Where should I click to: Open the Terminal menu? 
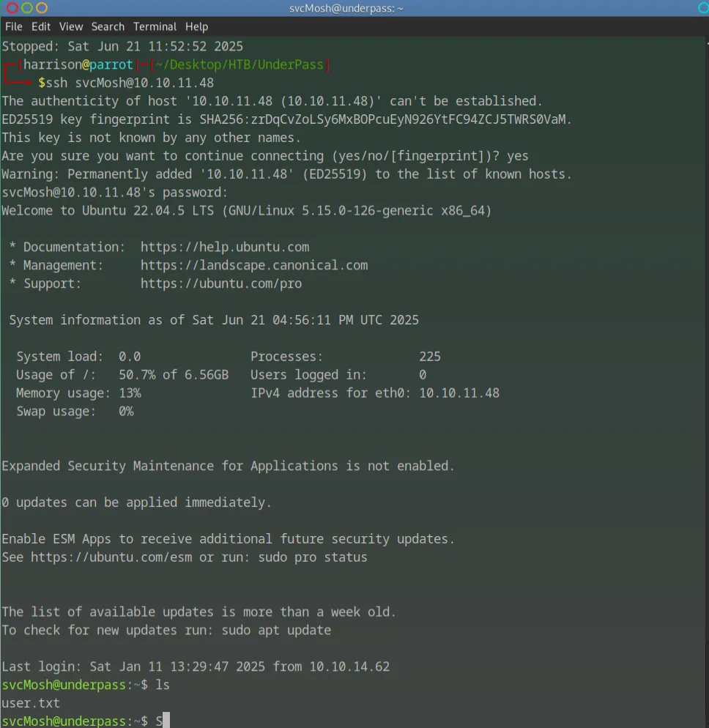(x=155, y=26)
